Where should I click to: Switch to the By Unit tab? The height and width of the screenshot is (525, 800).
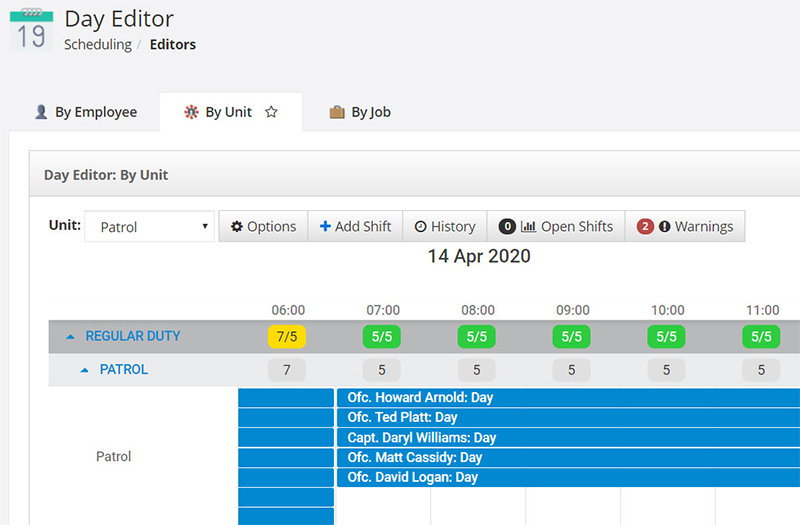[231, 112]
